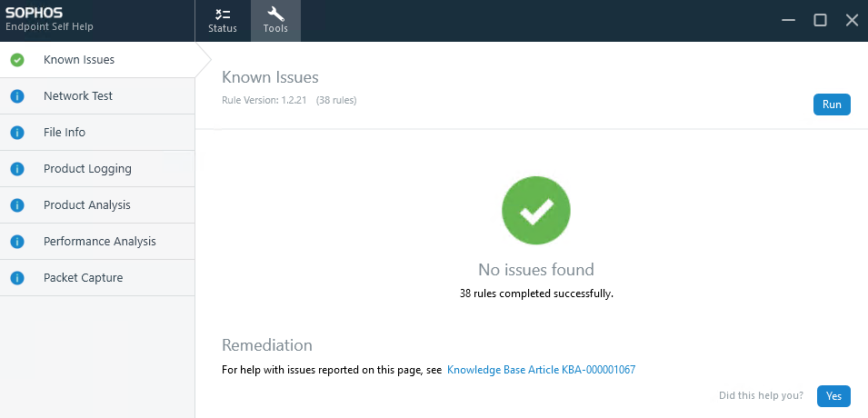The height and width of the screenshot is (418, 868).
Task: Maximize the Sophos Endpoint Self Help window
Action: coord(819,20)
